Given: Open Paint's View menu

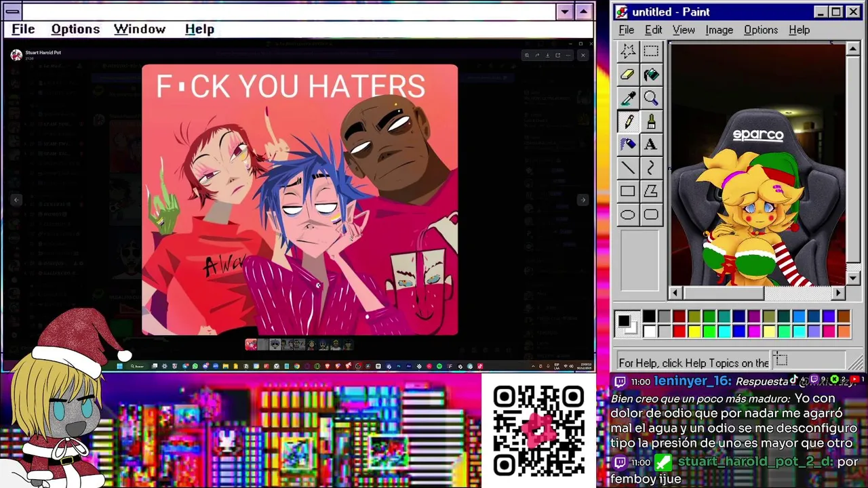Looking at the screenshot, I should pos(684,30).
